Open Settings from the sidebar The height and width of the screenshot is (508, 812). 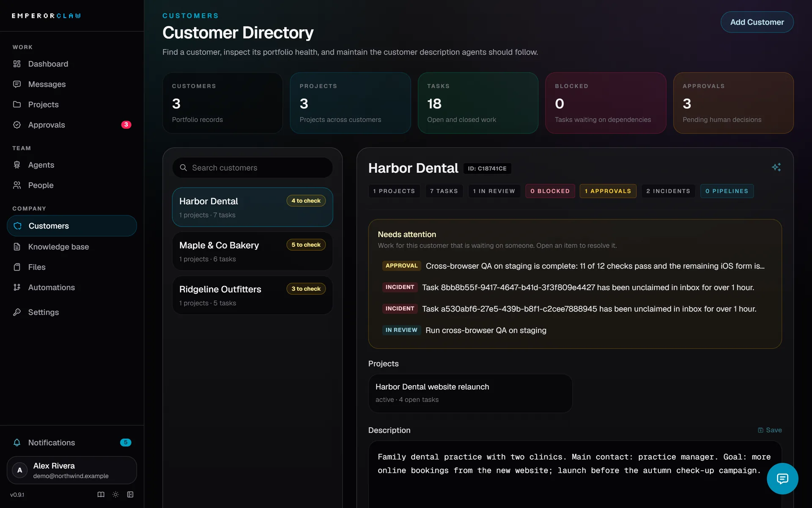pos(72,312)
